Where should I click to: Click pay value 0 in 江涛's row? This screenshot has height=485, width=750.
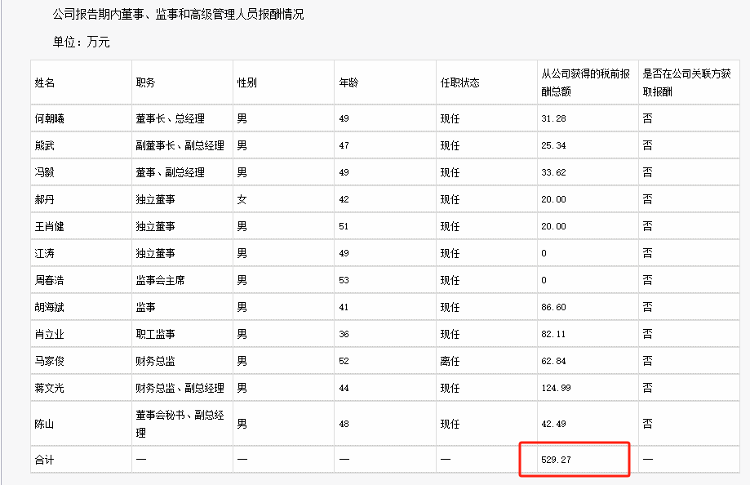(x=544, y=254)
